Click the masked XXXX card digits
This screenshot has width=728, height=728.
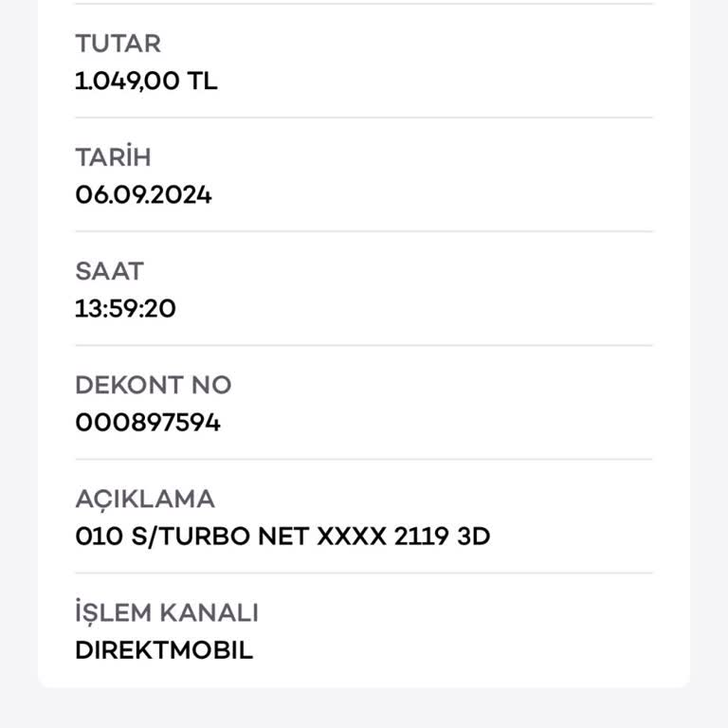click(351, 537)
